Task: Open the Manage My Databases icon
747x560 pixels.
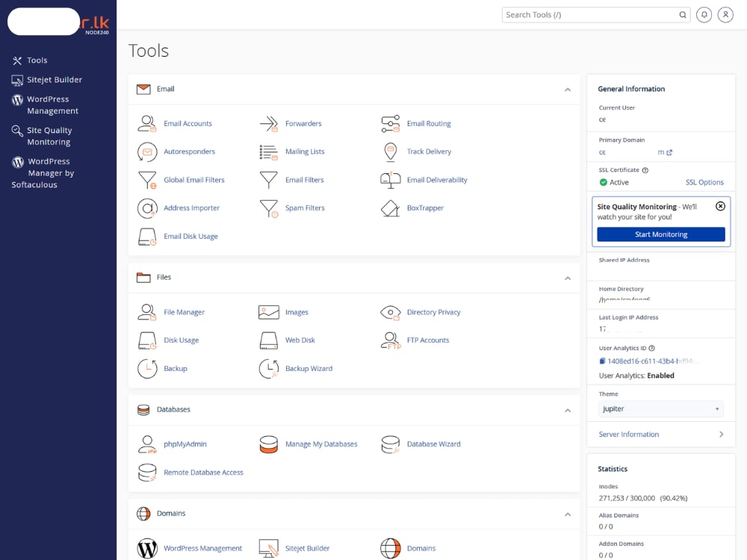Action: tap(269, 444)
